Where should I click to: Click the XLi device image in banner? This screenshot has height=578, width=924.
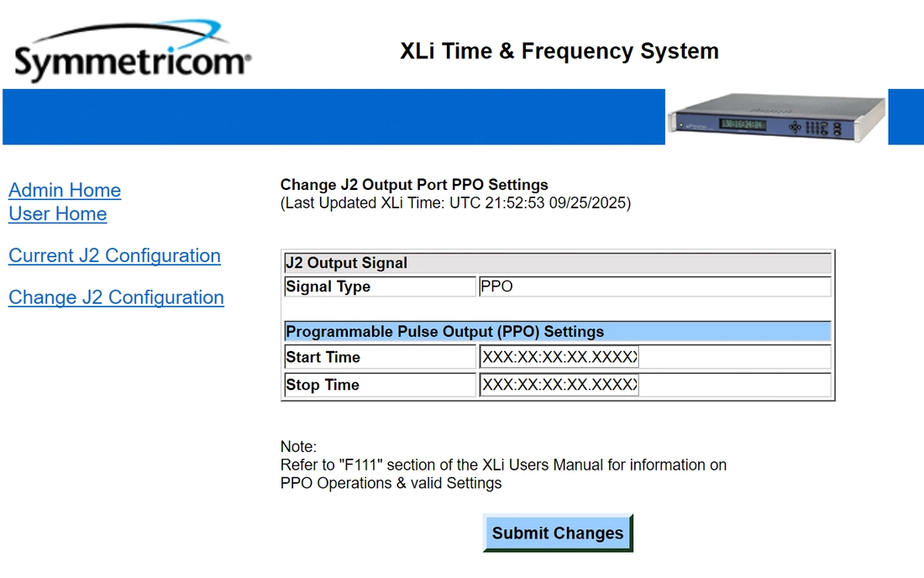(x=776, y=117)
